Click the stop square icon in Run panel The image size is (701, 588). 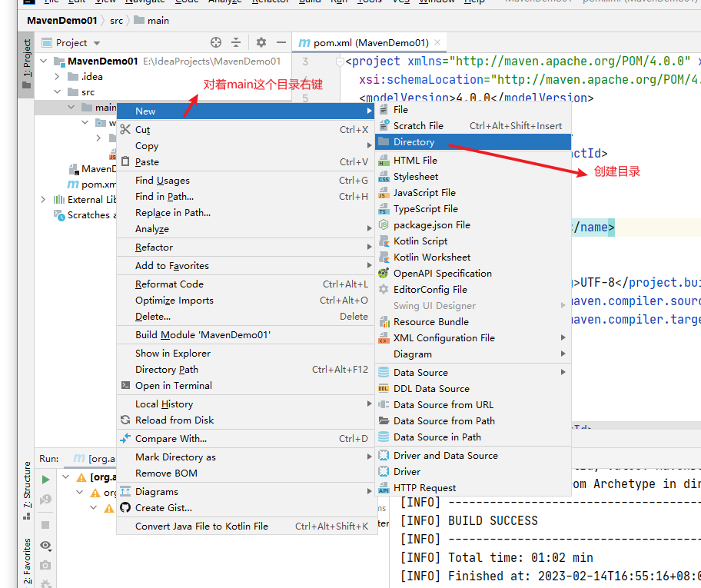(x=45, y=524)
